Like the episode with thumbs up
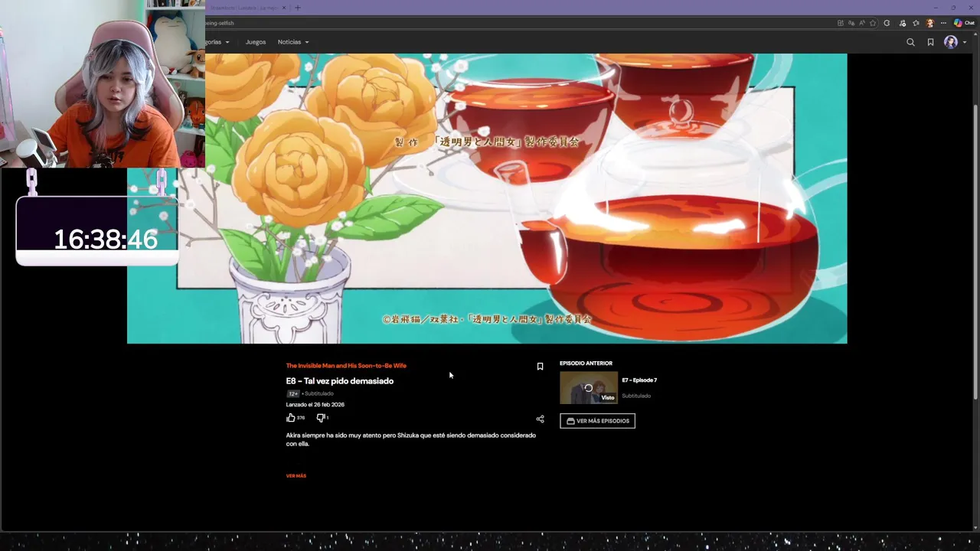 tap(291, 418)
